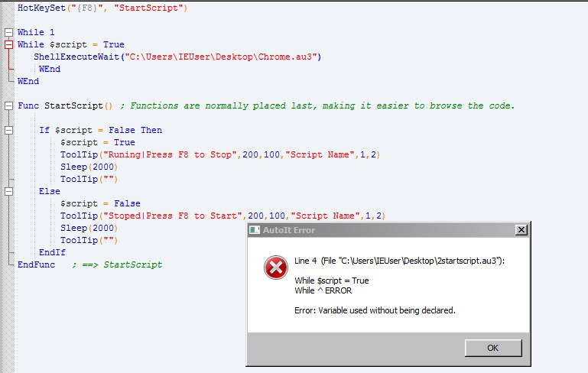This screenshot has width=588, height=373.
Task: Click the 'Line 4 (File ...2startscript.au3)' error text
Action: pos(400,261)
